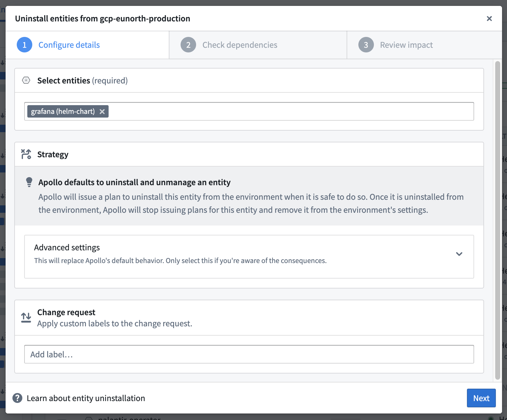Click the lightbulb tip icon
Image resolution: width=507 pixels, height=420 pixels.
tap(29, 182)
